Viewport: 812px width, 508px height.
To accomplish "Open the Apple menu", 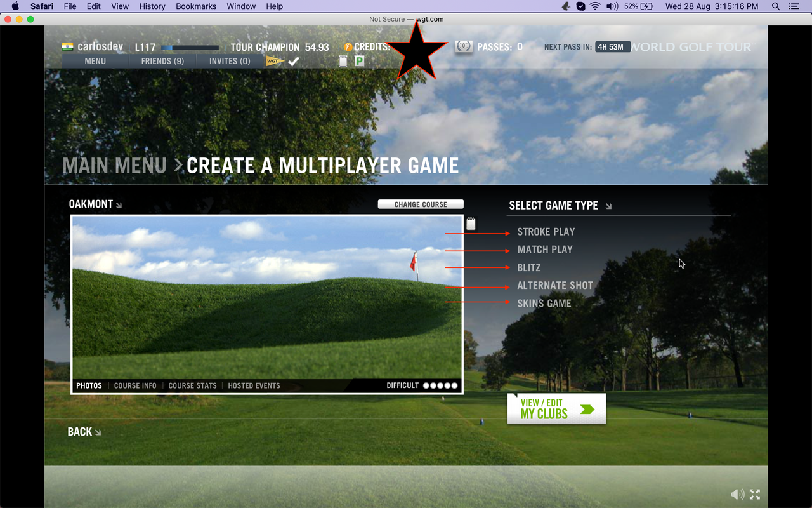I will click(16, 6).
